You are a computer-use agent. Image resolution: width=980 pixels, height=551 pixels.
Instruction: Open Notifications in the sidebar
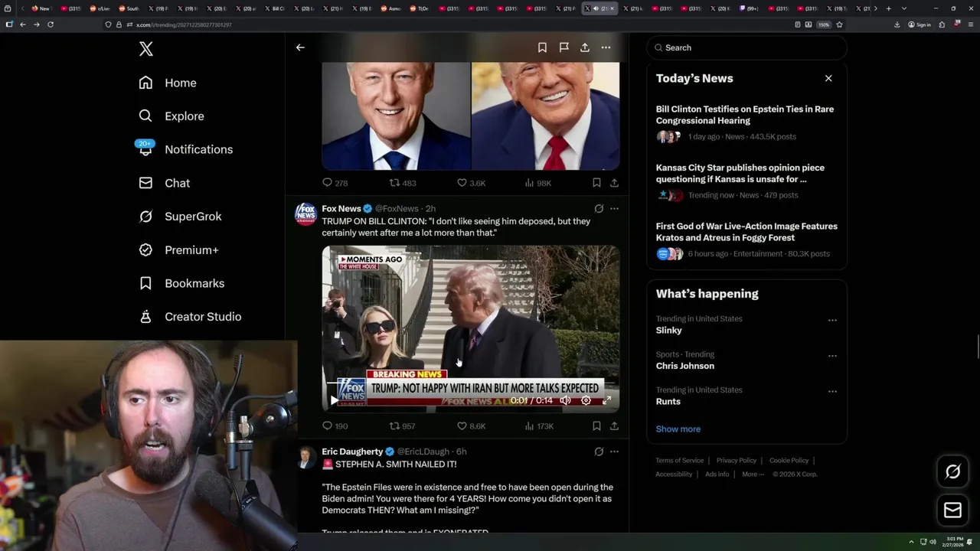pos(185,149)
